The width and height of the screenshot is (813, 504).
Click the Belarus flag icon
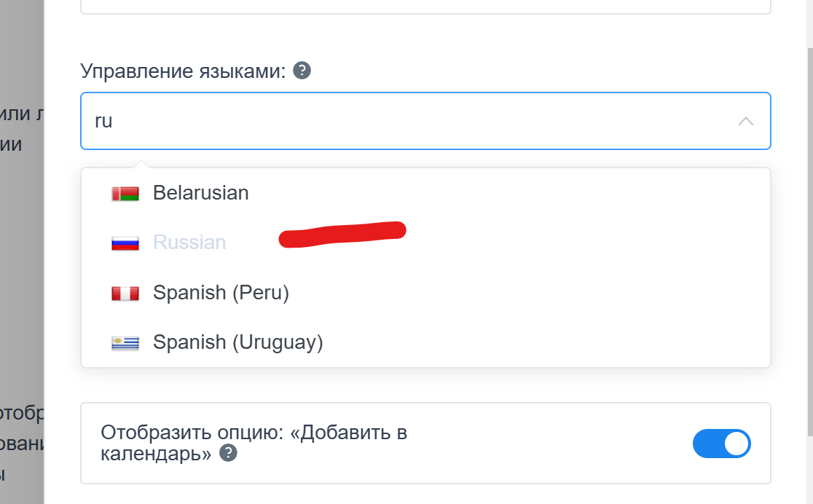[x=125, y=194]
